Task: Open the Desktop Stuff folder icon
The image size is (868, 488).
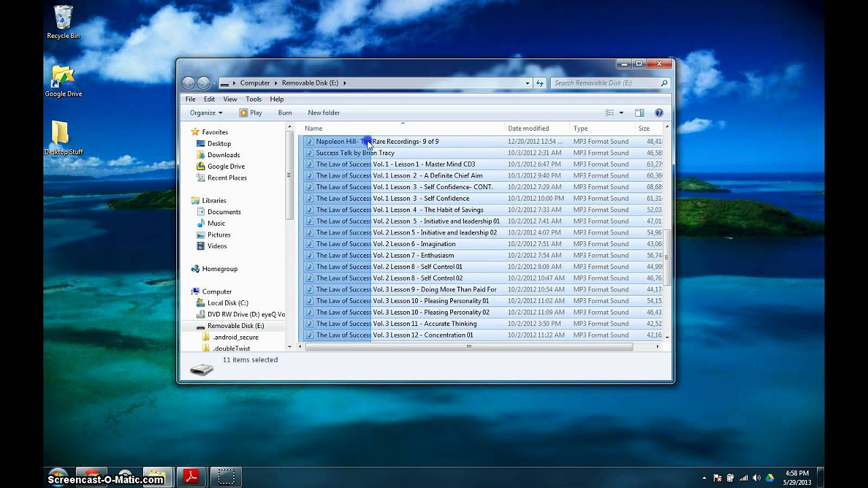Action: [63, 138]
